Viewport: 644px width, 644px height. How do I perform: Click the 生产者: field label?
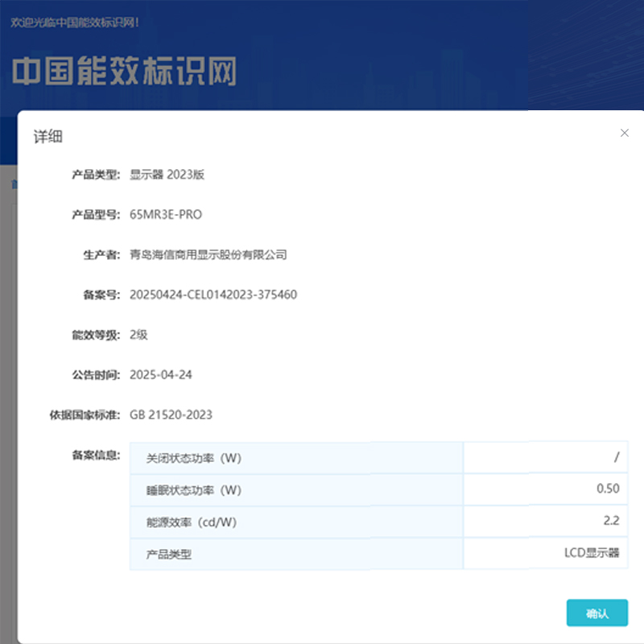point(102,254)
